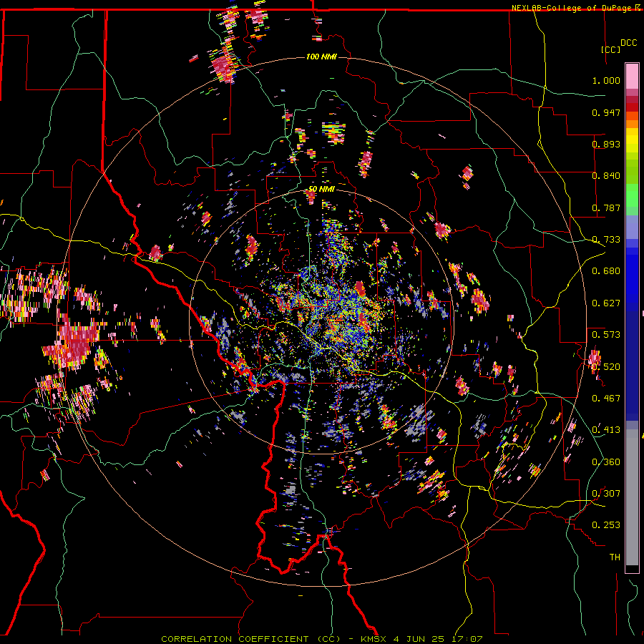
Task: Click the 17:07 time stamp
Action: coord(469,639)
